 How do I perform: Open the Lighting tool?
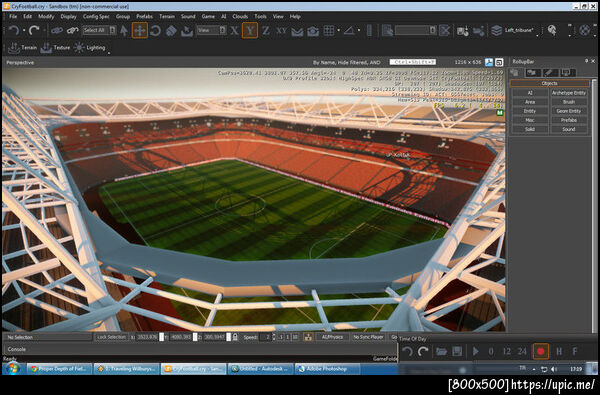[x=90, y=47]
